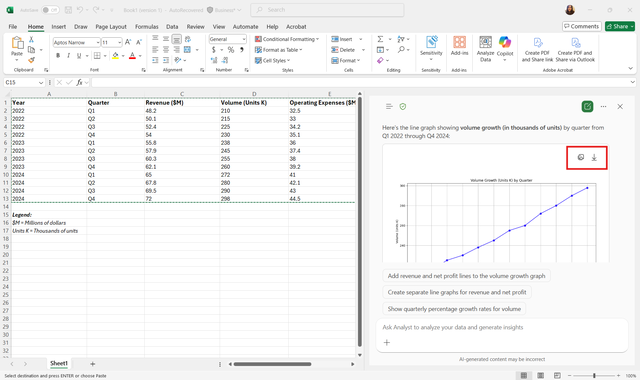Click the Clear eraser icon

pyautogui.click(x=380, y=60)
